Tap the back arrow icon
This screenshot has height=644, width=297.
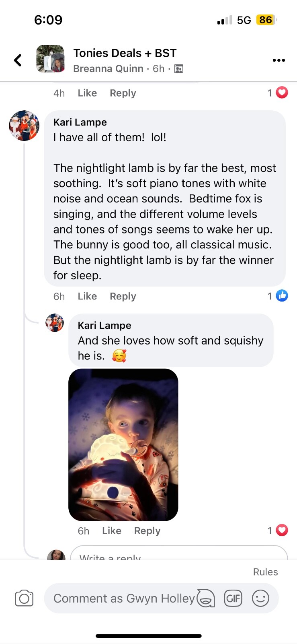[x=18, y=60]
